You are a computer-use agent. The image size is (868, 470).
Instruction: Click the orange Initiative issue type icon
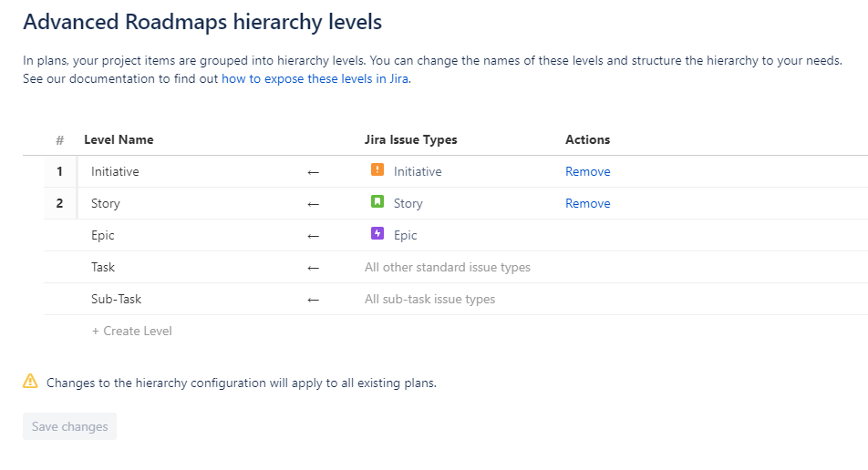point(377,170)
